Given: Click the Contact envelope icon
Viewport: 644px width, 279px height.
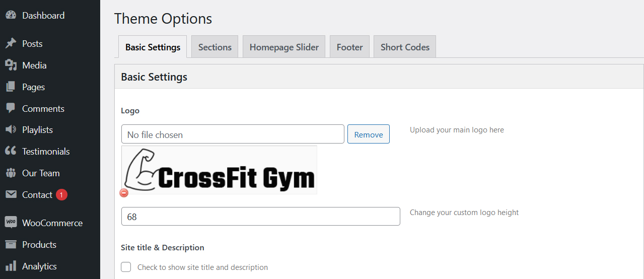Looking at the screenshot, I should (11, 195).
